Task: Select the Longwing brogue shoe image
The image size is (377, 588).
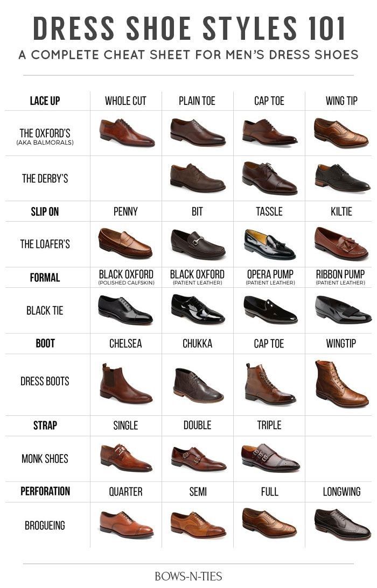Action: point(343,524)
